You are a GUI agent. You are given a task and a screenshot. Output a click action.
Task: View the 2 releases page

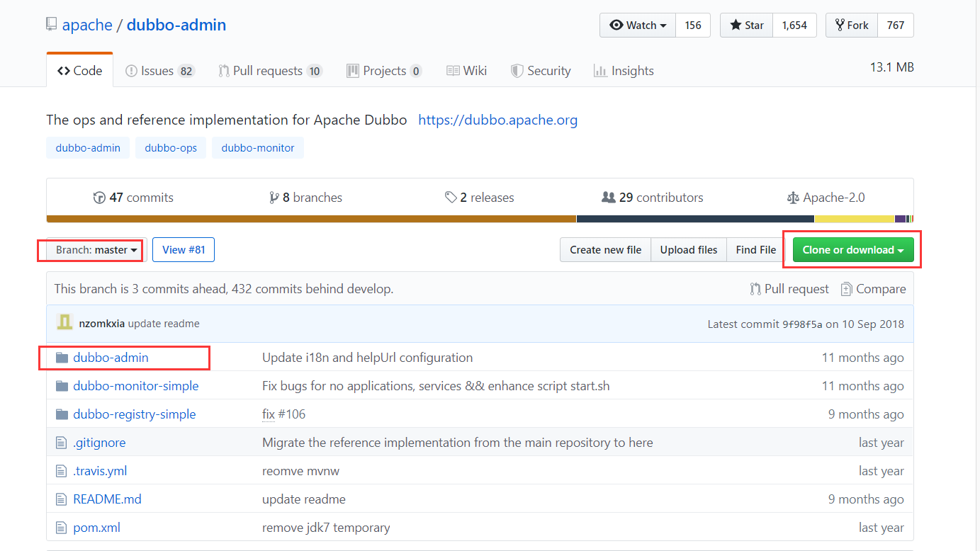(480, 198)
